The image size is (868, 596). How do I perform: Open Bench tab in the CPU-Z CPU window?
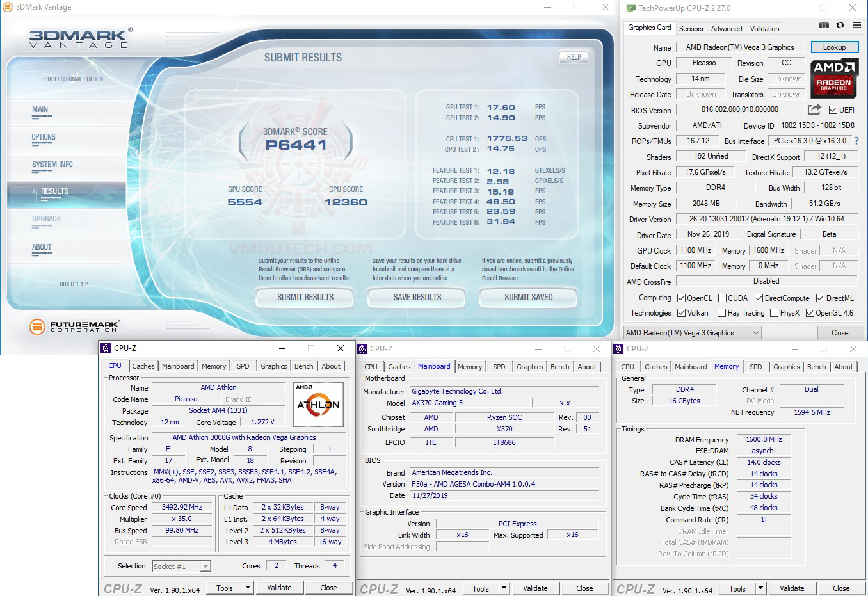coord(304,366)
